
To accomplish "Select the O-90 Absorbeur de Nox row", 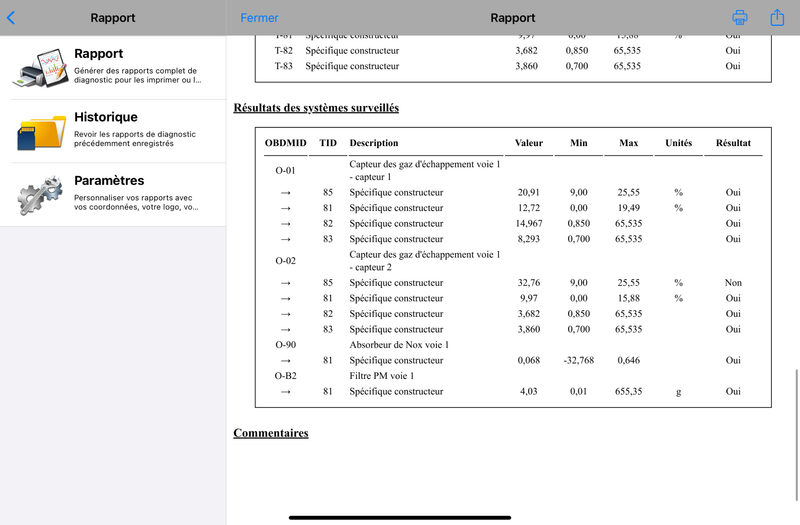I will tap(513, 345).
